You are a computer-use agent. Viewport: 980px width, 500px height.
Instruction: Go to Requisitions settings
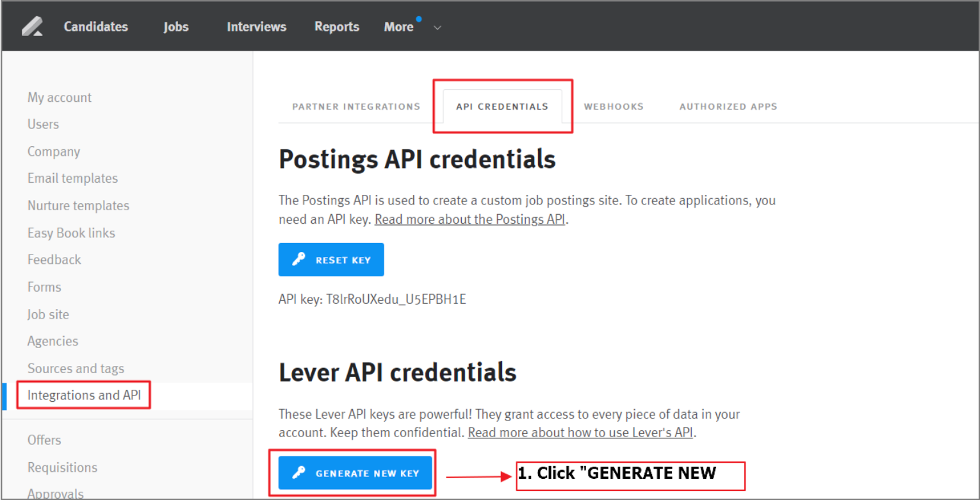(62, 467)
